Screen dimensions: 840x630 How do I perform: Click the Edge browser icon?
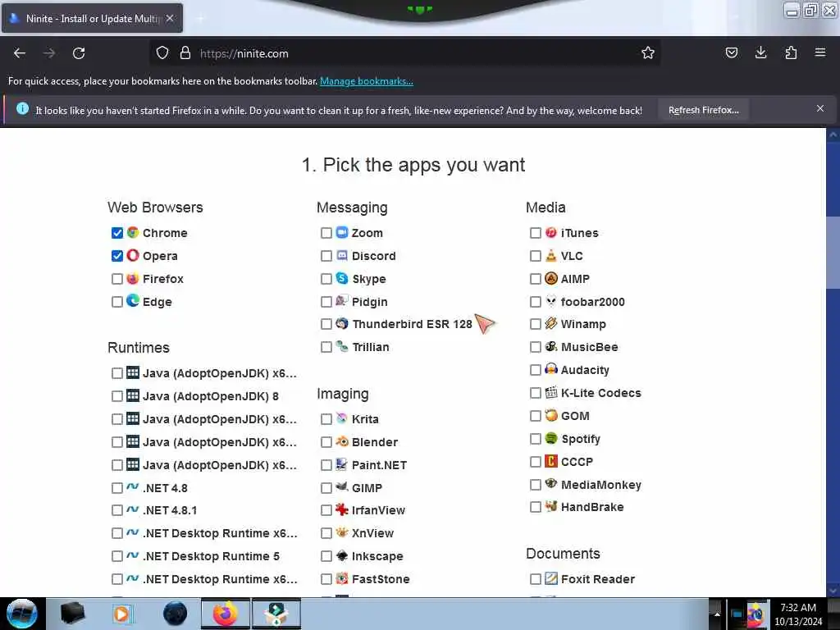pyautogui.click(x=132, y=301)
